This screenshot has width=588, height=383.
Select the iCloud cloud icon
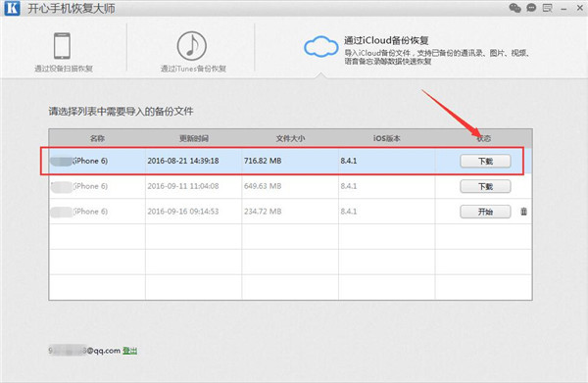[320, 46]
